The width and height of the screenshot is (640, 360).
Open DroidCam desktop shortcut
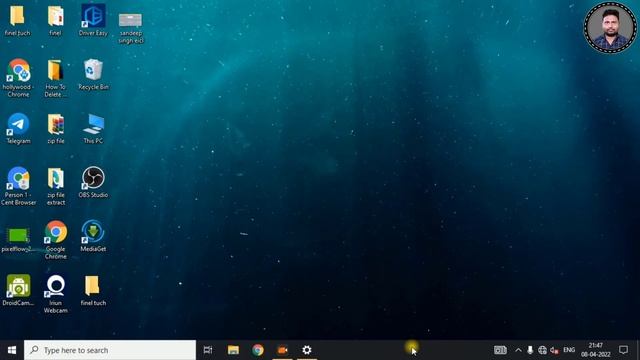tap(18, 286)
